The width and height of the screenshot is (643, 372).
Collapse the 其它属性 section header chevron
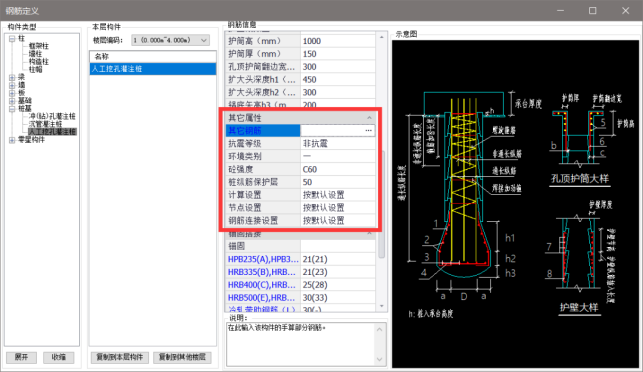point(369,118)
